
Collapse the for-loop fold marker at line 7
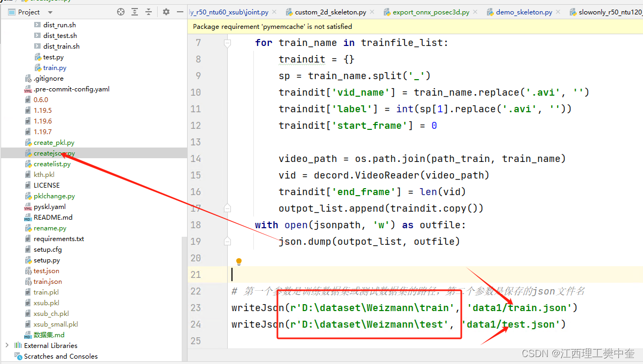coord(227,42)
